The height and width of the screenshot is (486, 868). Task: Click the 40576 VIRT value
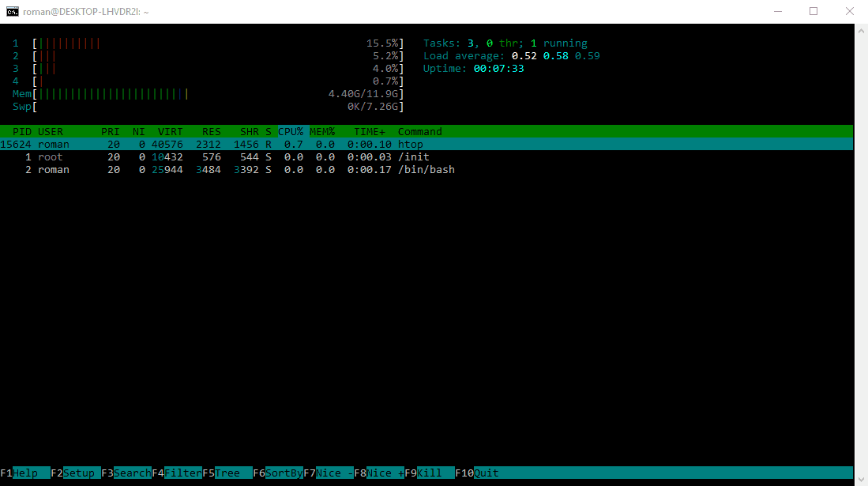pos(167,144)
